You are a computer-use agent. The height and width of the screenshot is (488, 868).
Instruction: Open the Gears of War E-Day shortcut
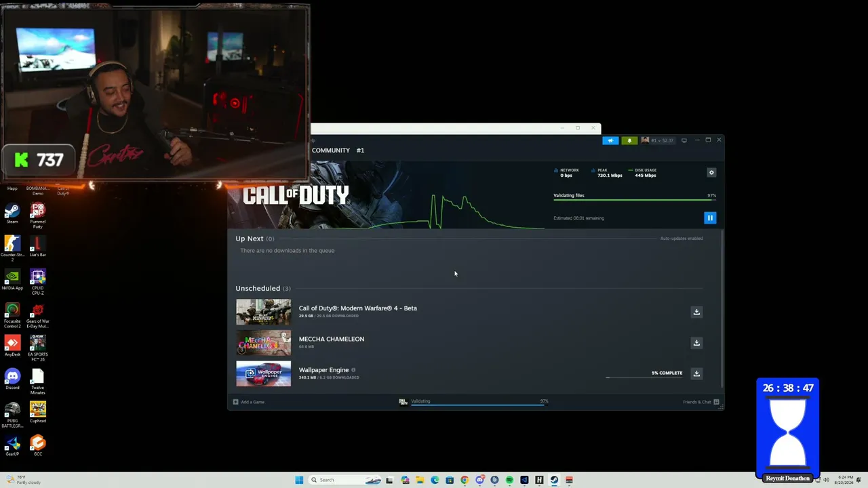point(37,315)
